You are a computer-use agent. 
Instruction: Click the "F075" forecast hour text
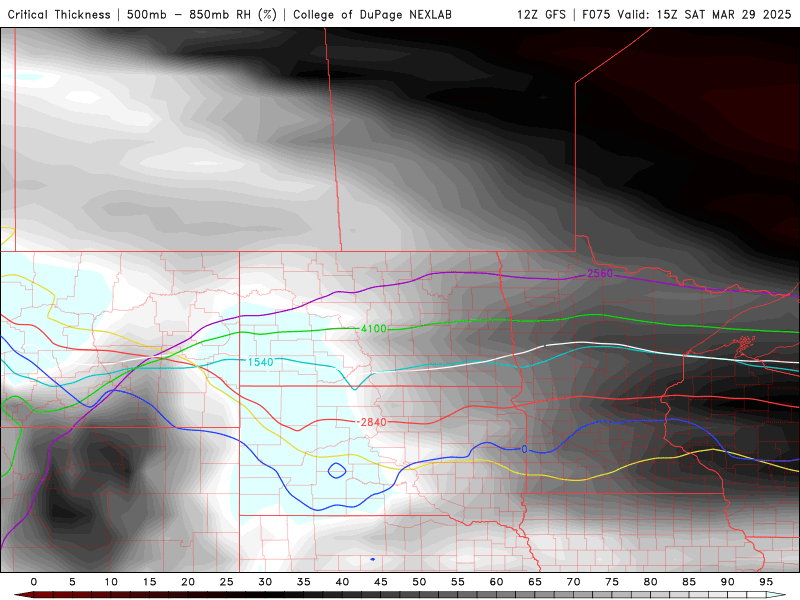tap(596, 14)
